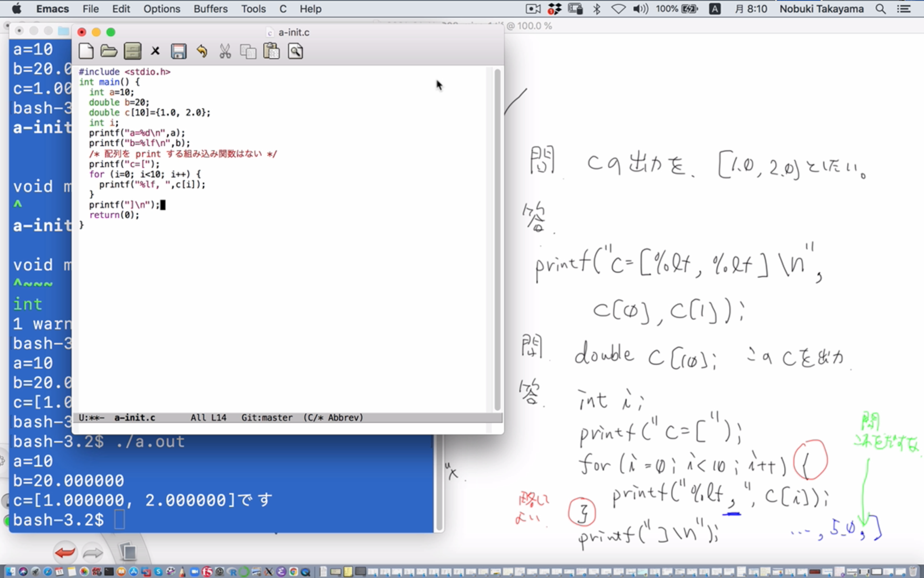Open the Apple menu
The width and height of the screenshot is (924, 578).
click(x=16, y=8)
